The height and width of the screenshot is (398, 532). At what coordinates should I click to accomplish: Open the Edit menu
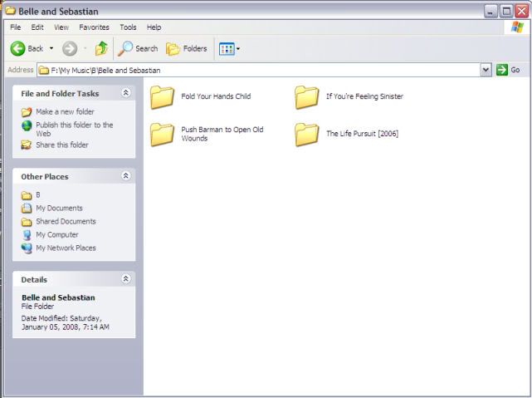tap(37, 27)
